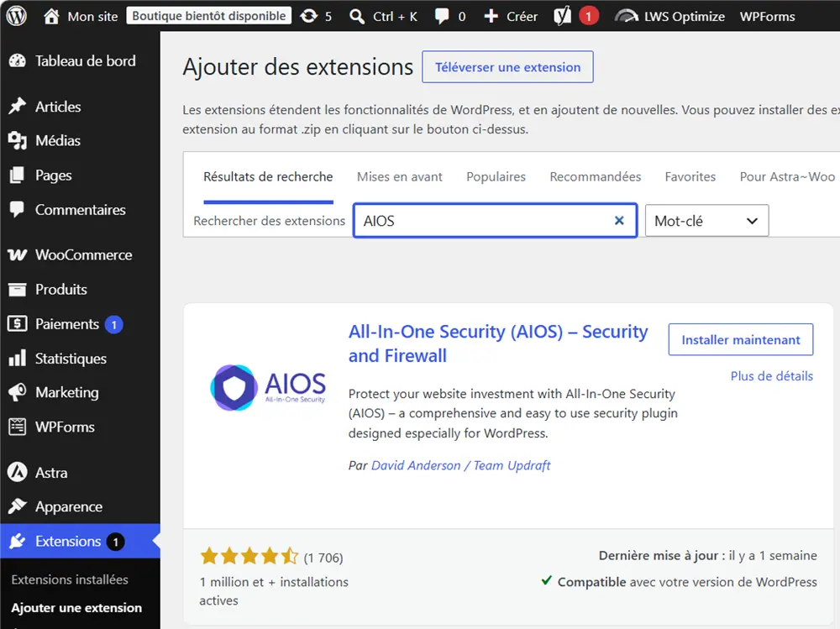Click the Produits box icon

(17, 290)
